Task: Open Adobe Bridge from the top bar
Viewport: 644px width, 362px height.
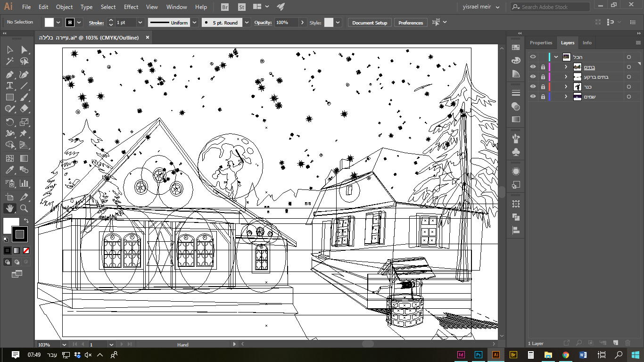Action: pos(225,7)
